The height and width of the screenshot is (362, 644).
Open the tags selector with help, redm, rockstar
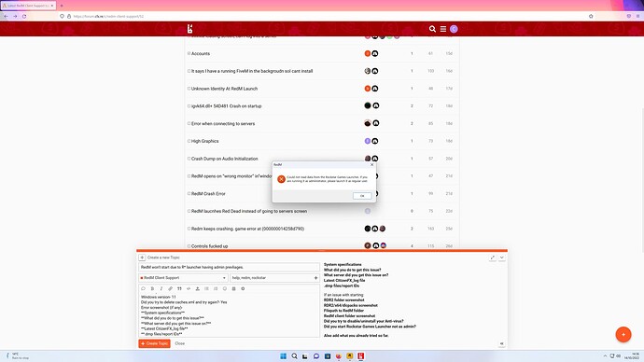pos(274,278)
